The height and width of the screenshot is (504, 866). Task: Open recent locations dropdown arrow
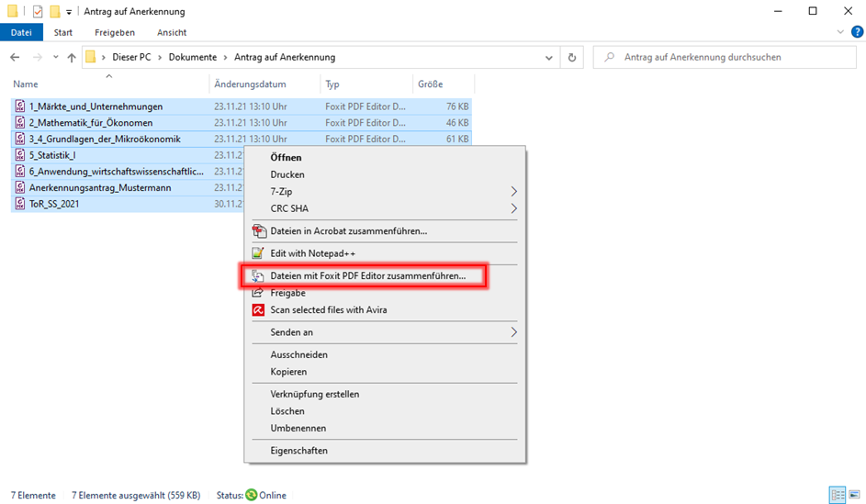click(56, 58)
